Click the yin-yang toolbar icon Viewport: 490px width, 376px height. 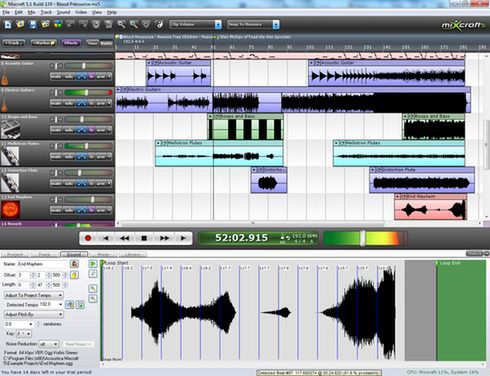[159, 24]
